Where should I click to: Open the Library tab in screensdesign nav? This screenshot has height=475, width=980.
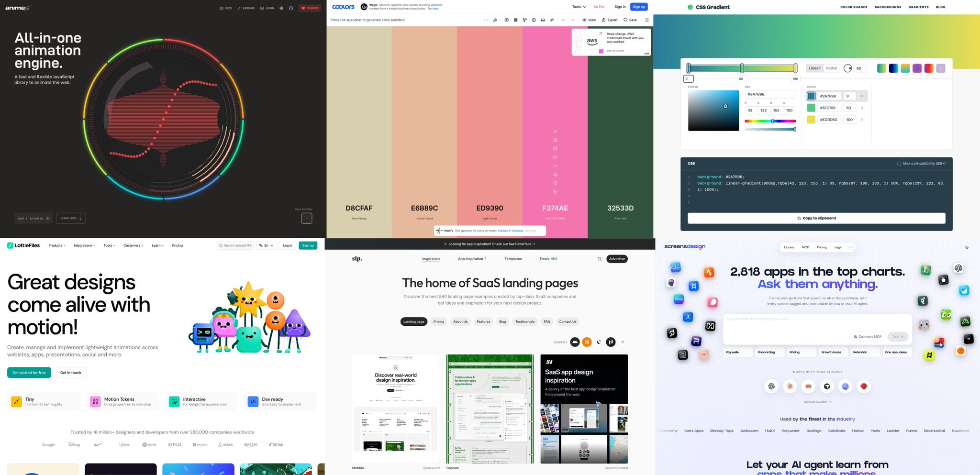coord(789,247)
